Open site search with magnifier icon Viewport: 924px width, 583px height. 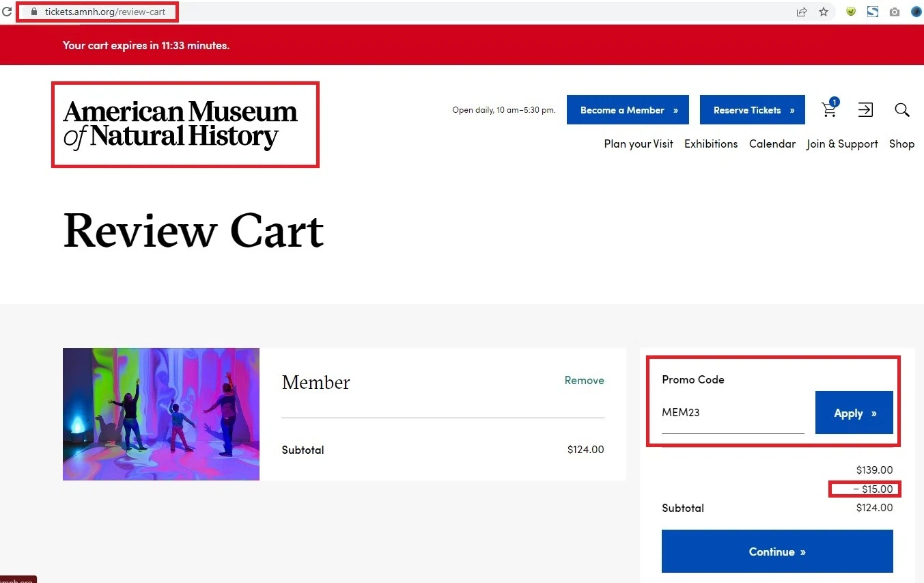[902, 109]
